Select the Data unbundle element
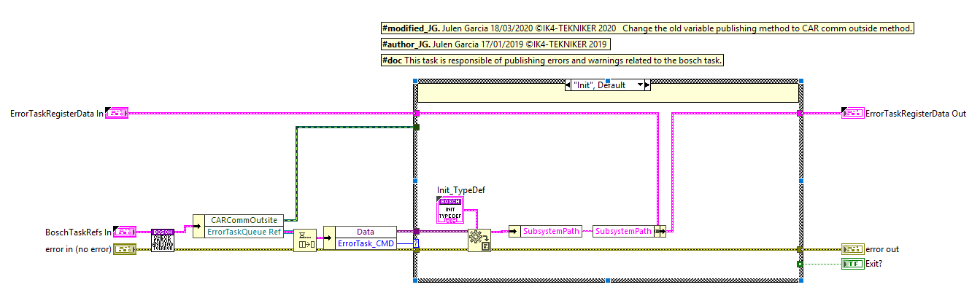Screen dimensions: 980x290 (365, 232)
